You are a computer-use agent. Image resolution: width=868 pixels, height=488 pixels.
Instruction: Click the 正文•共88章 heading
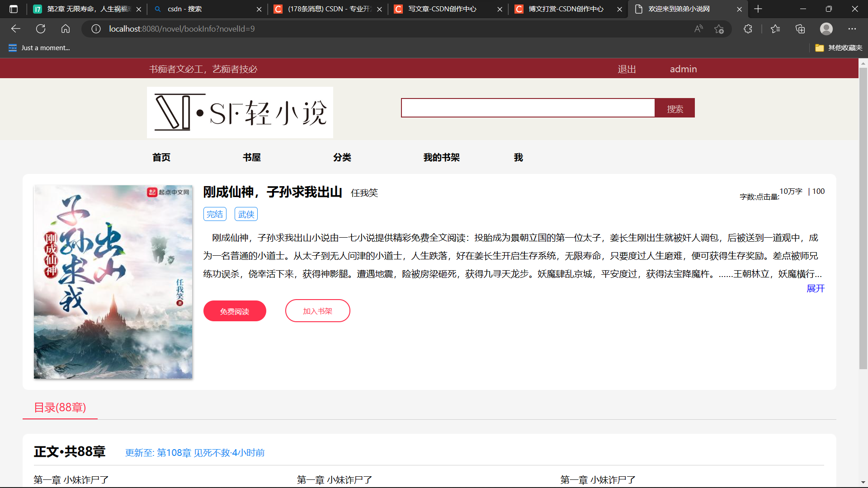(70, 451)
